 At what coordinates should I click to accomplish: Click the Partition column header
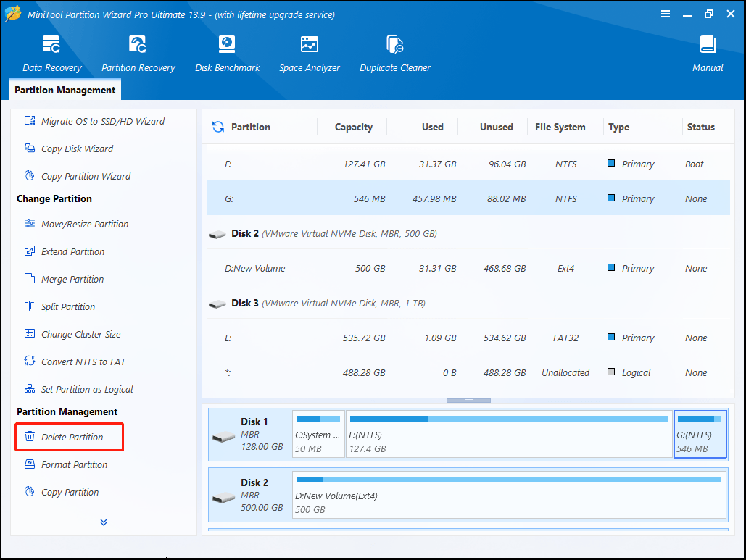(251, 127)
